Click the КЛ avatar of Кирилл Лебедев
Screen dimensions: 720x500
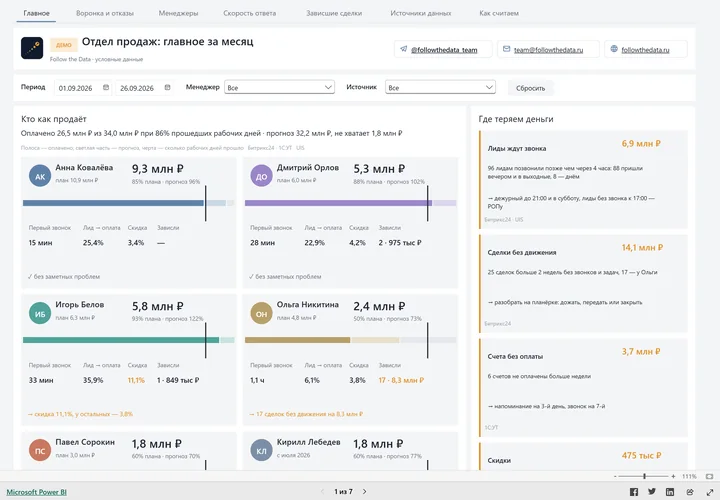pyautogui.click(x=261, y=450)
